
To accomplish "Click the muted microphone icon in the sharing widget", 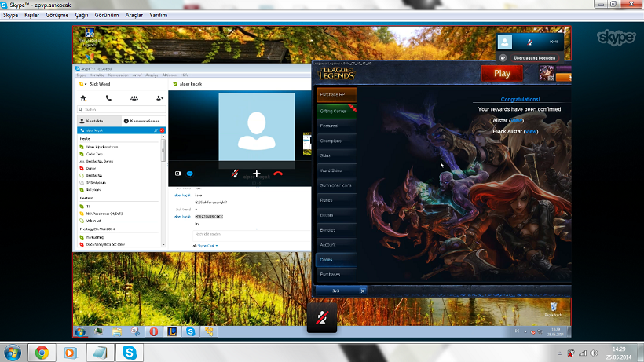I will coord(530,42).
